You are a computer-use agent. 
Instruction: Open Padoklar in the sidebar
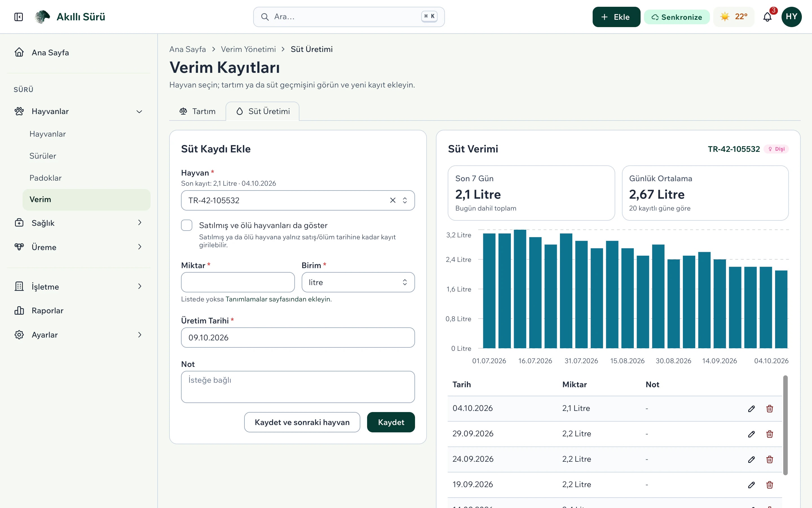click(86, 178)
